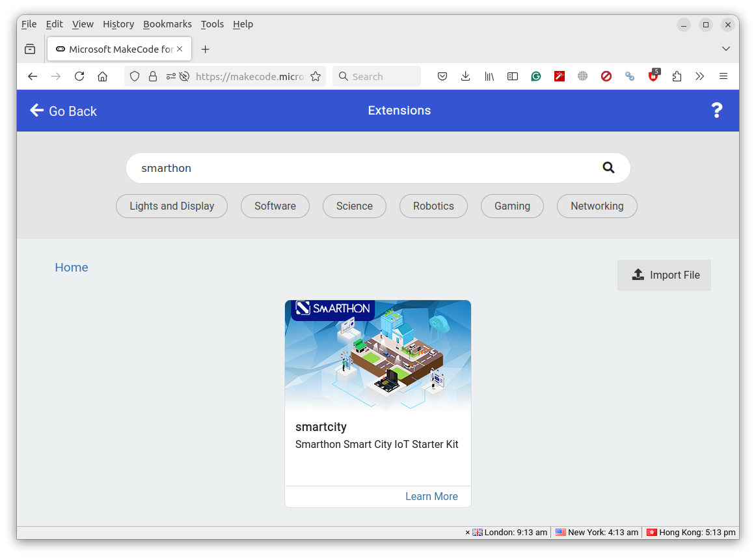Click the Smarthon Smart City IoT Starter Kit description

click(377, 445)
